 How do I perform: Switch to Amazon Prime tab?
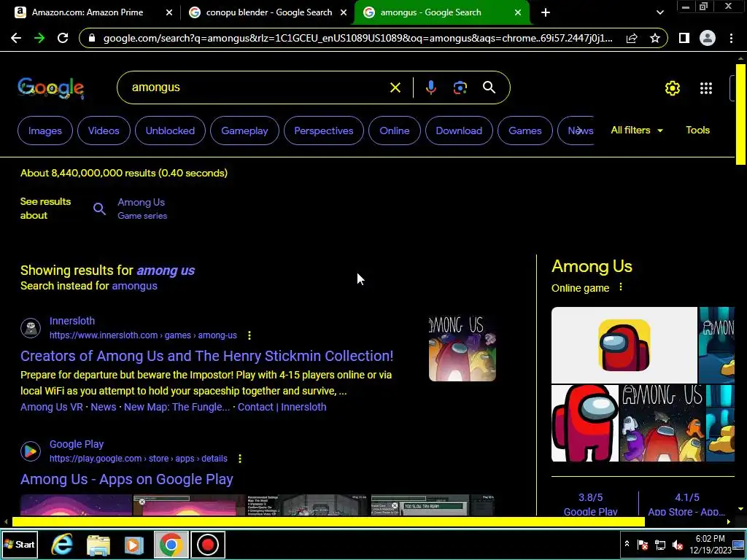pyautogui.click(x=87, y=12)
